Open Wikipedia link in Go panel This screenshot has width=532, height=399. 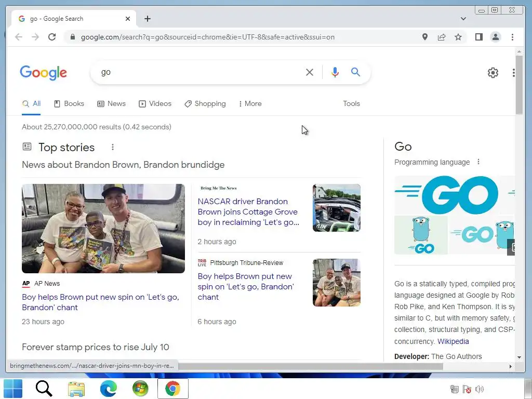453,341
